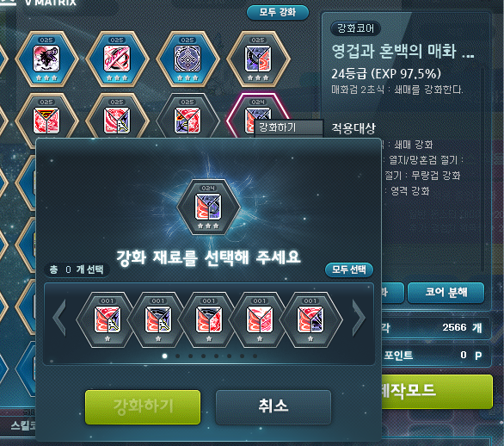Click the central level-024 enhancement target core
The width and height of the screenshot is (504, 446).
click(208, 207)
